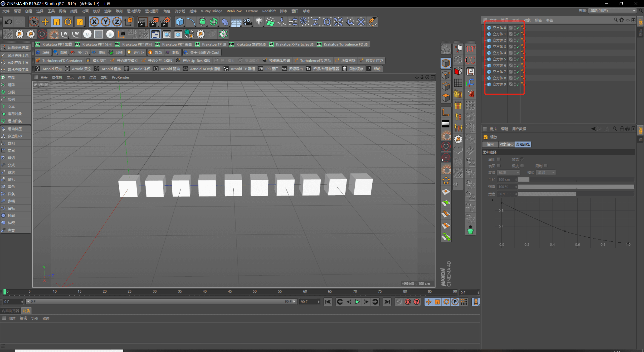Viewport: 644px width, 352px height.
Task: Open the 运动图形 menu
Action: click(152, 11)
